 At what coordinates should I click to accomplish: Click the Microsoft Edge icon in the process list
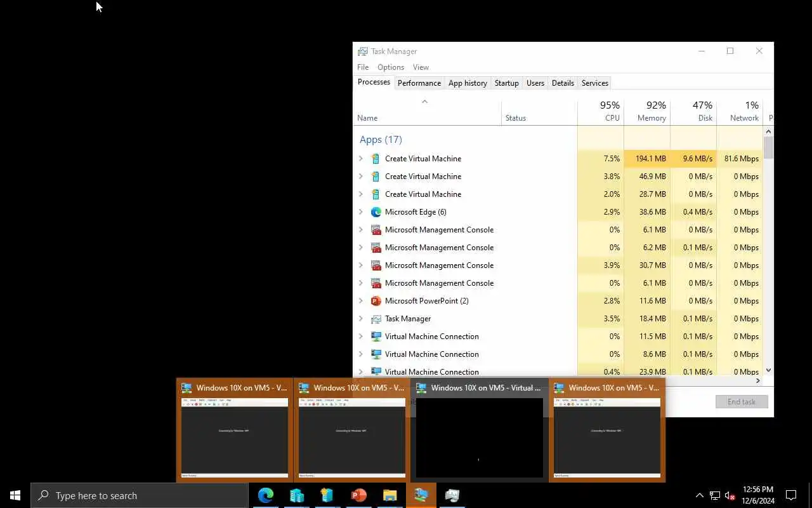[x=376, y=212]
